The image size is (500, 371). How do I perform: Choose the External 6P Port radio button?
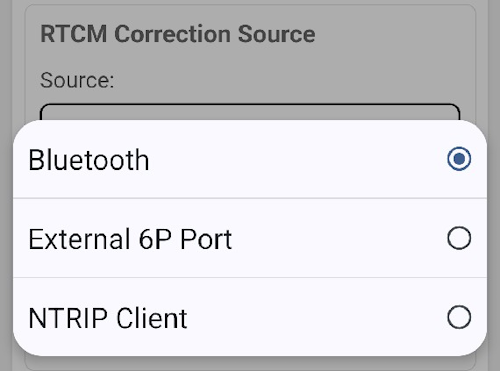[459, 238]
